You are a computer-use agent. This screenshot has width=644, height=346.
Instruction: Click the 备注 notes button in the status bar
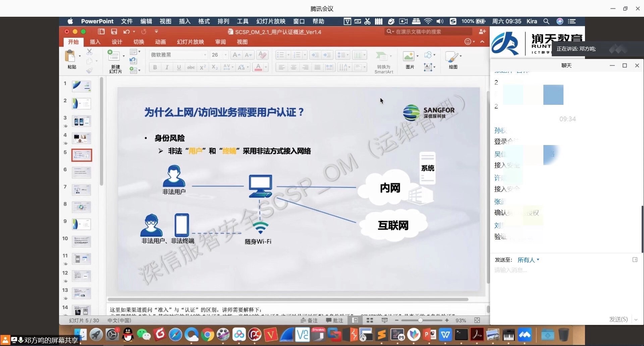pyautogui.click(x=309, y=321)
